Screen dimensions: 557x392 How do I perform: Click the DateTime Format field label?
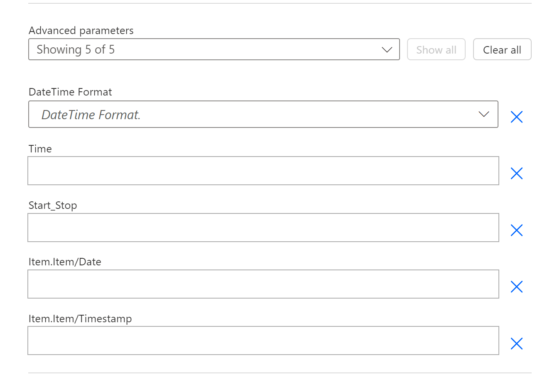point(70,92)
